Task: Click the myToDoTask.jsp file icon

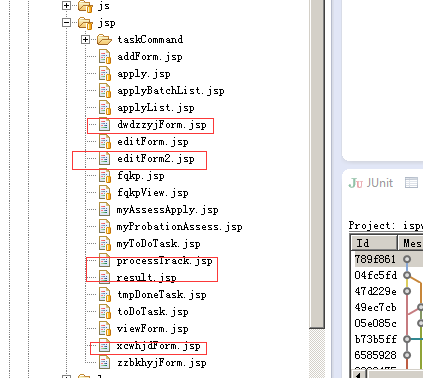Action: (x=105, y=243)
